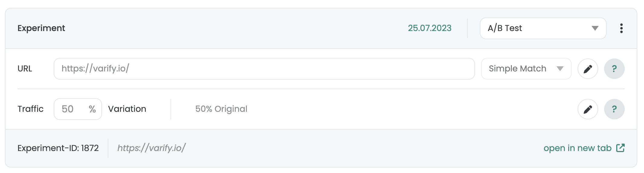
Task: Click the Traffic percentage input field
Action: tap(78, 109)
